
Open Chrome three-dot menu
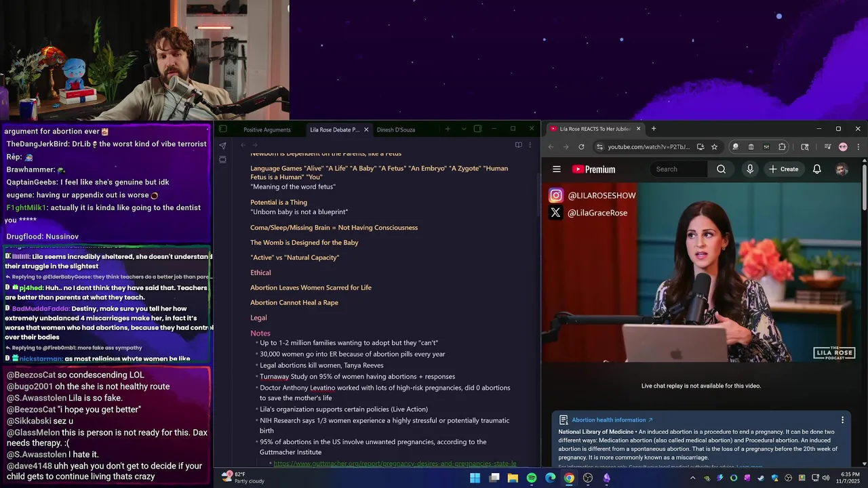(859, 146)
